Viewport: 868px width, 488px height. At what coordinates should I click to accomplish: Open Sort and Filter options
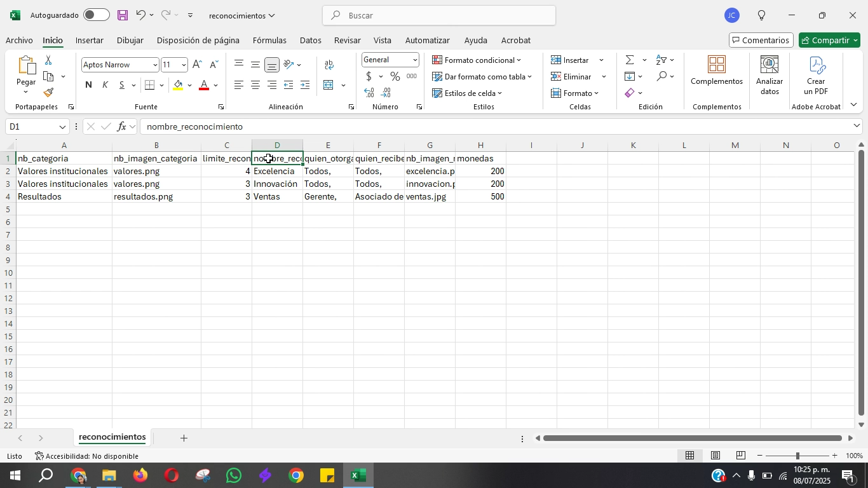[665, 60]
